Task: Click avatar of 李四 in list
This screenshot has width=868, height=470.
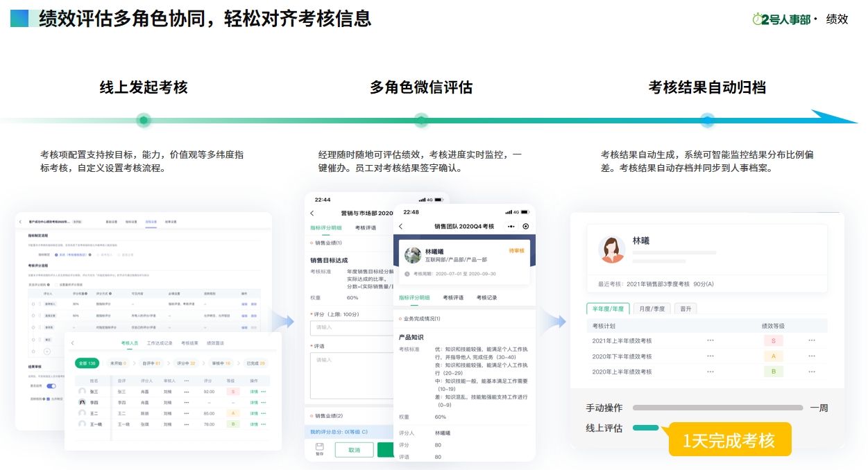Action: click(x=82, y=402)
